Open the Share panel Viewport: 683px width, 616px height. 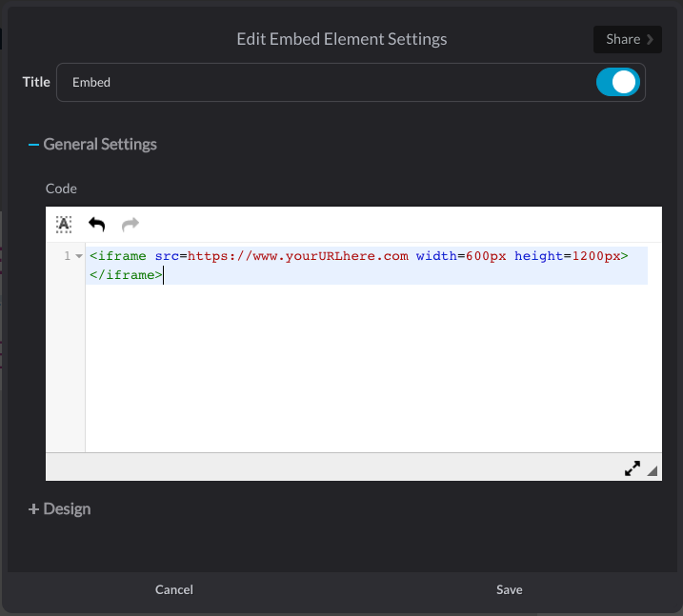(623, 39)
